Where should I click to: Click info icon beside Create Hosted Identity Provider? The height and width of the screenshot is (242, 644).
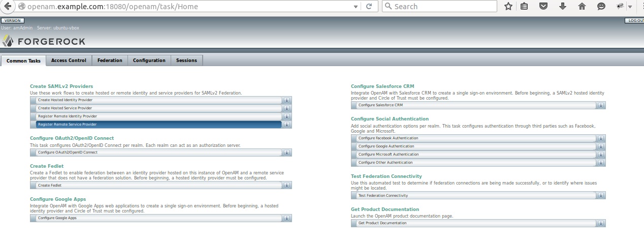tap(286, 100)
